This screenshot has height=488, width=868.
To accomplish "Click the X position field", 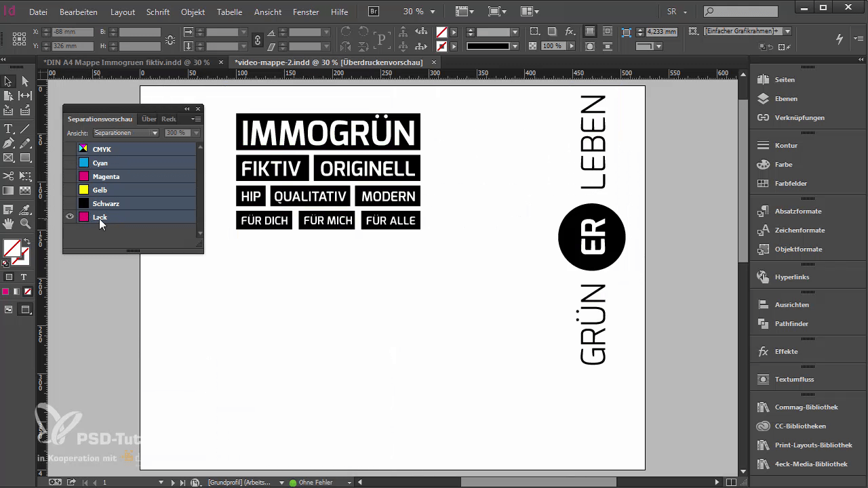I will 73,32.
